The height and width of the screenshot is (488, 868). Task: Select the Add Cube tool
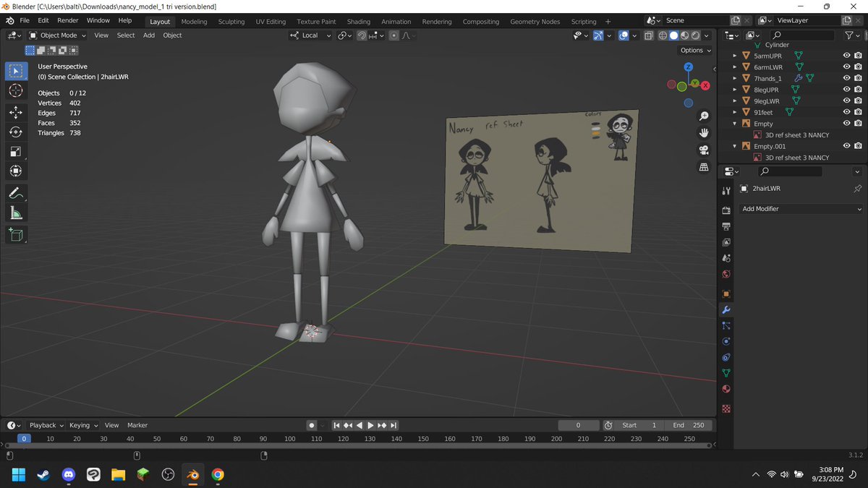coord(16,234)
